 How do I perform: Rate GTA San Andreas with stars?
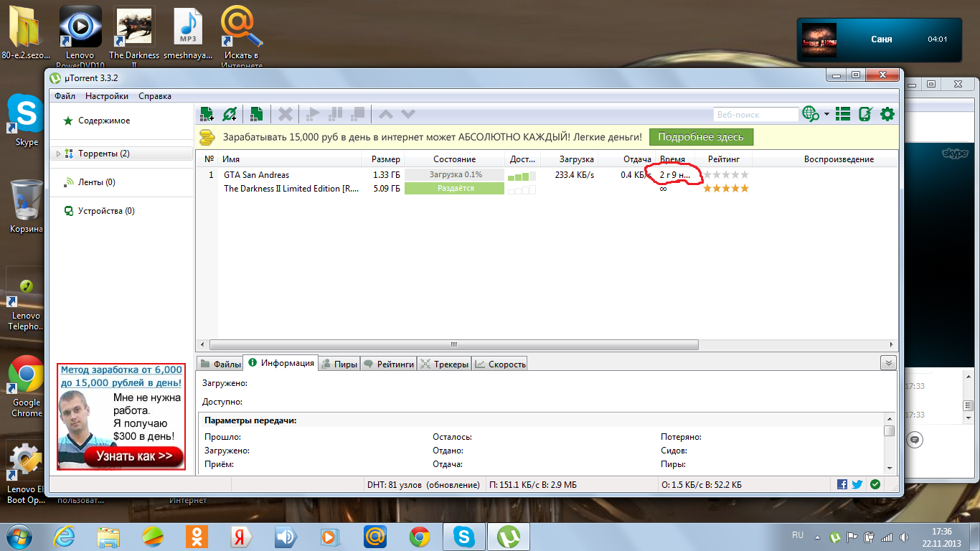point(725,174)
